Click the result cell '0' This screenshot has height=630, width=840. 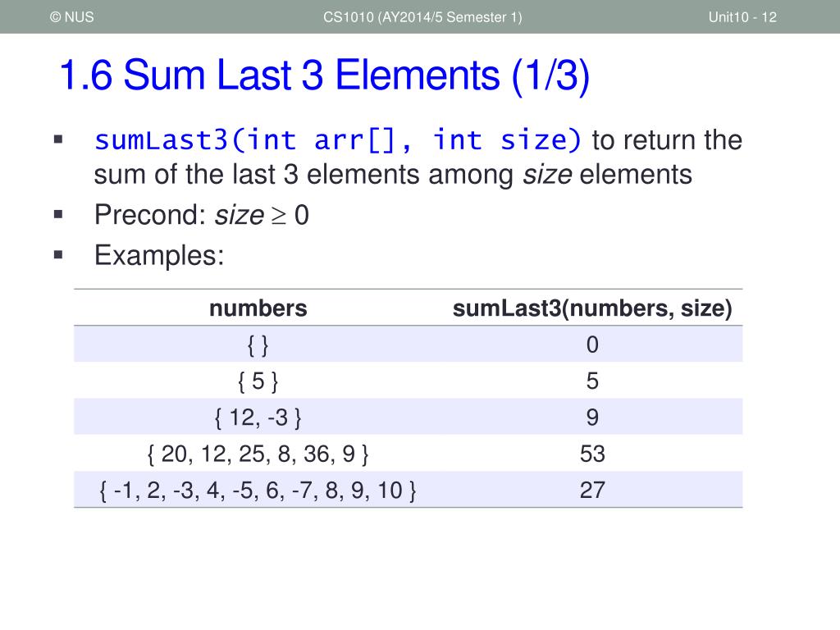(x=592, y=345)
